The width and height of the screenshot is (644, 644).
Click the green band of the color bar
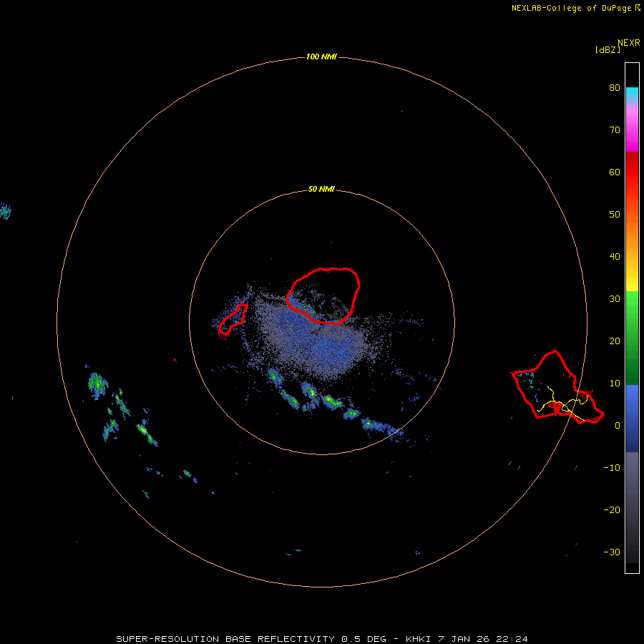pos(632,338)
